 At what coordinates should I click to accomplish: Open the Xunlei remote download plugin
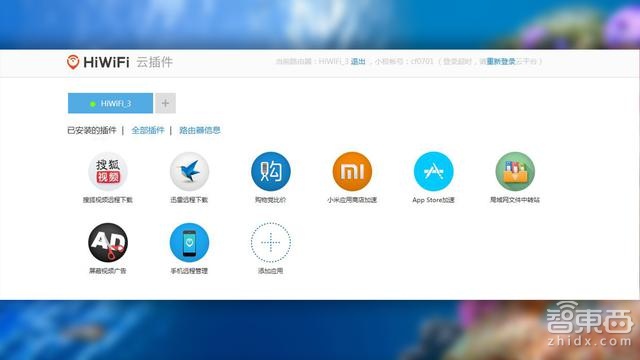coord(189,171)
